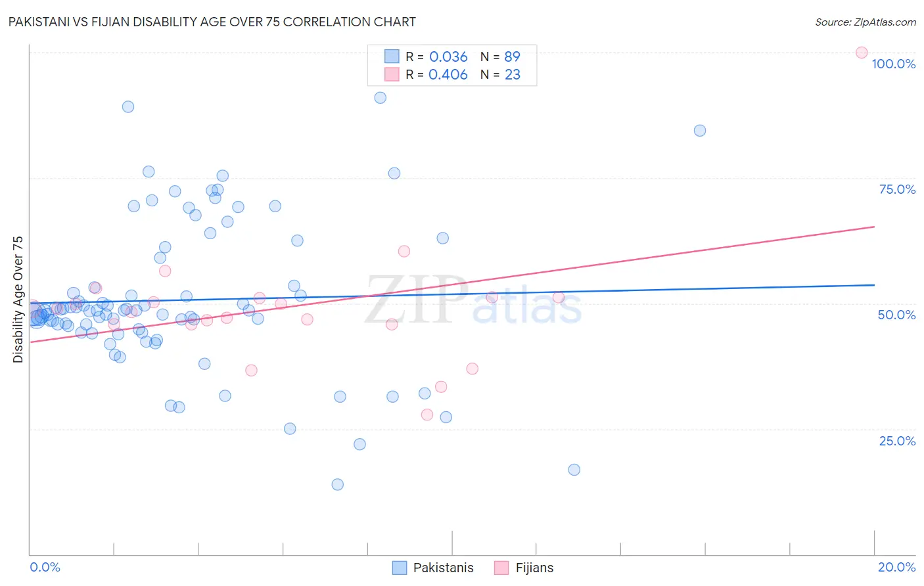Click the chart title text
The height and width of the screenshot is (586, 924).
(212, 22)
